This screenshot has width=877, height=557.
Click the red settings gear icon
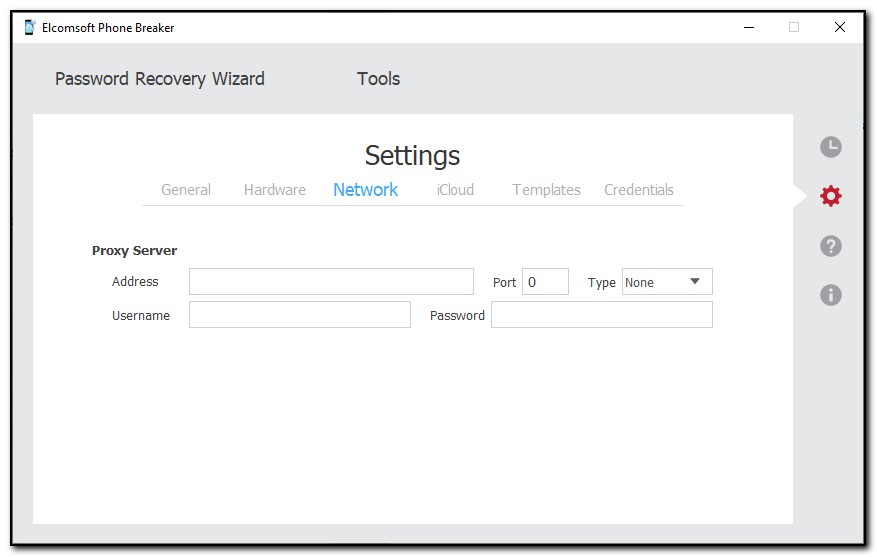(x=830, y=196)
